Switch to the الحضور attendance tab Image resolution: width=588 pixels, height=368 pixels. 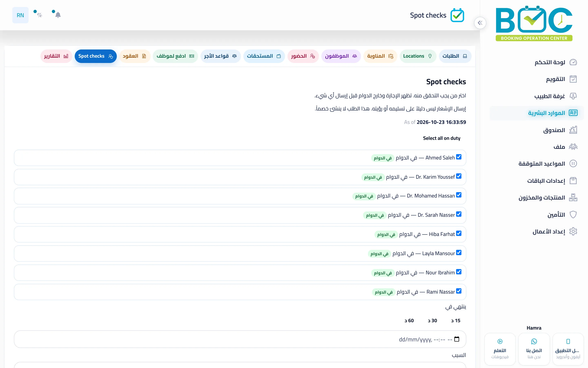click(303, 56)
